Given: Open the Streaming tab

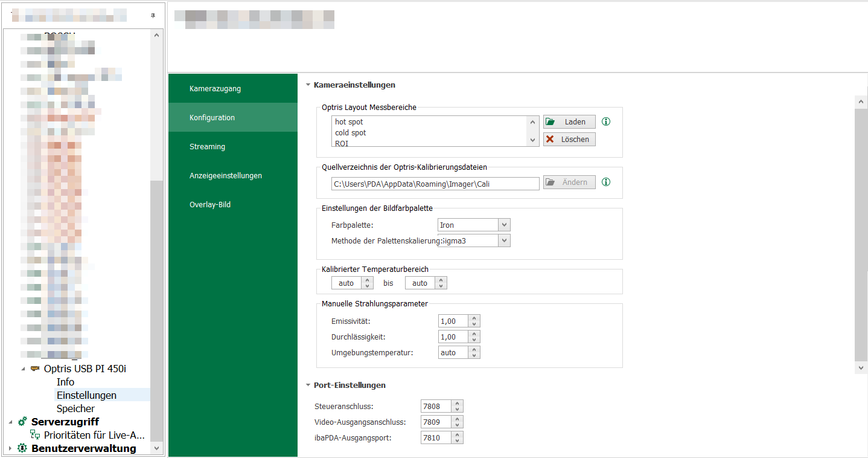Looking at the screenshot, I should (x=207, y=147).
